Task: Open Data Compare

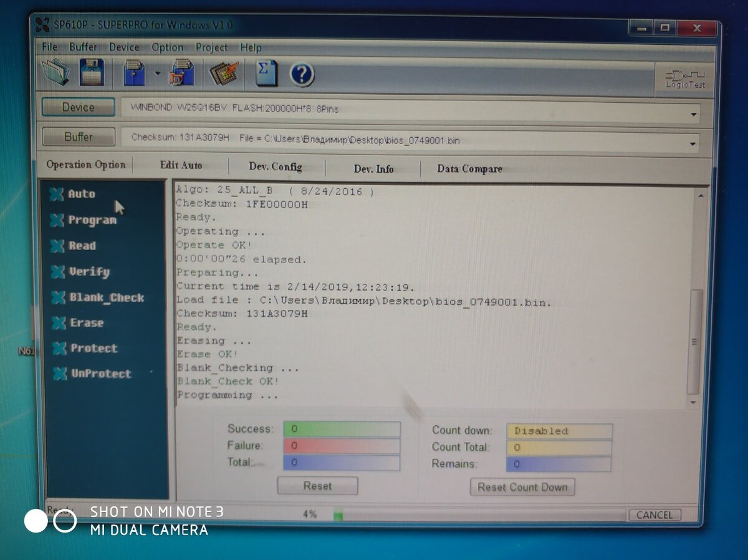Action: 469,168
